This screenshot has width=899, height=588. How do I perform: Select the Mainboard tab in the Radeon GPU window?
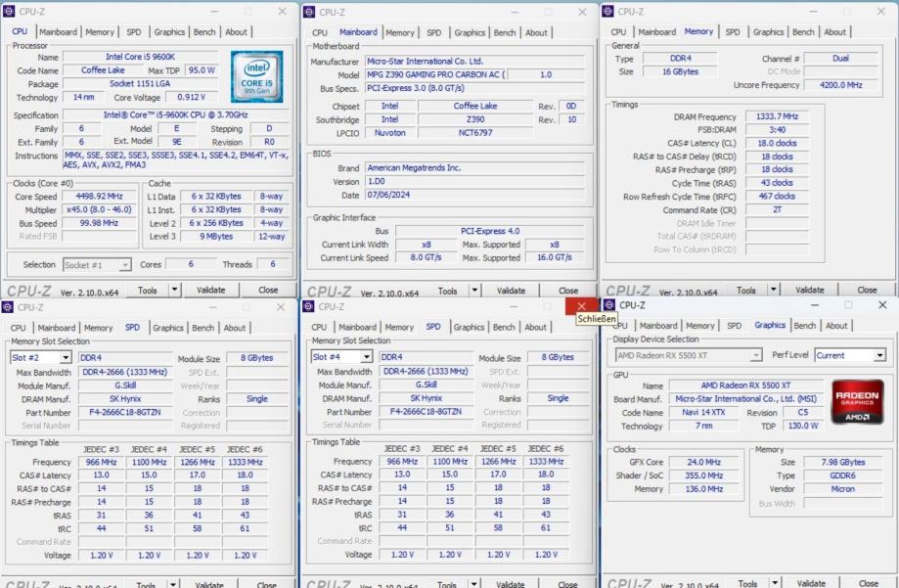tap(658, 325)
